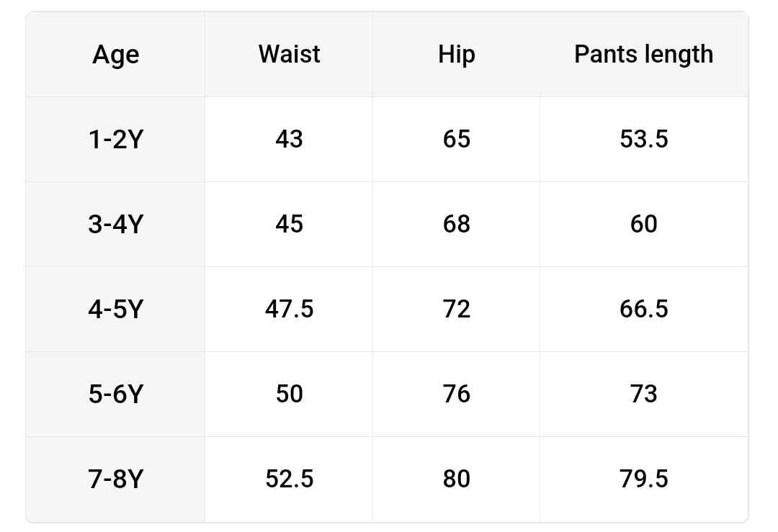Image resolution: width=778 pixels, height=532 pixels.
Task: Click pants length value 66.5
Action: tap(643, 309)
